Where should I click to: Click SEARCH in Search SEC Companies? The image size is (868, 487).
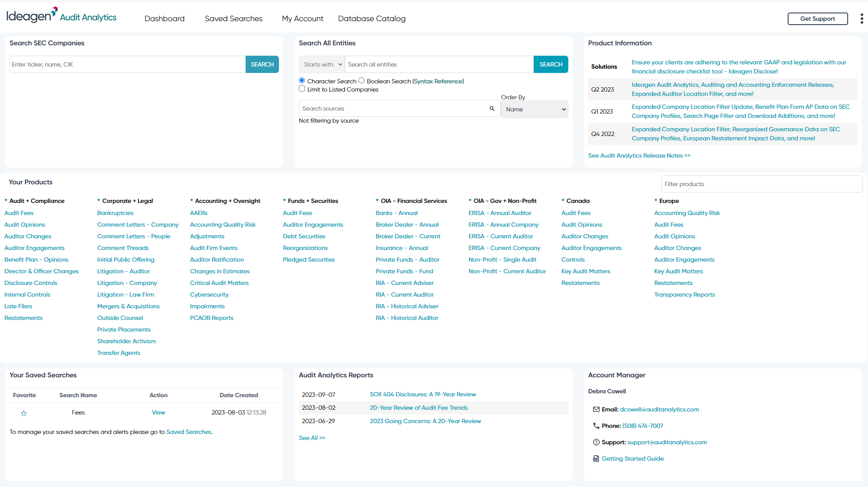pyautogui.click(x=262, y=64)
